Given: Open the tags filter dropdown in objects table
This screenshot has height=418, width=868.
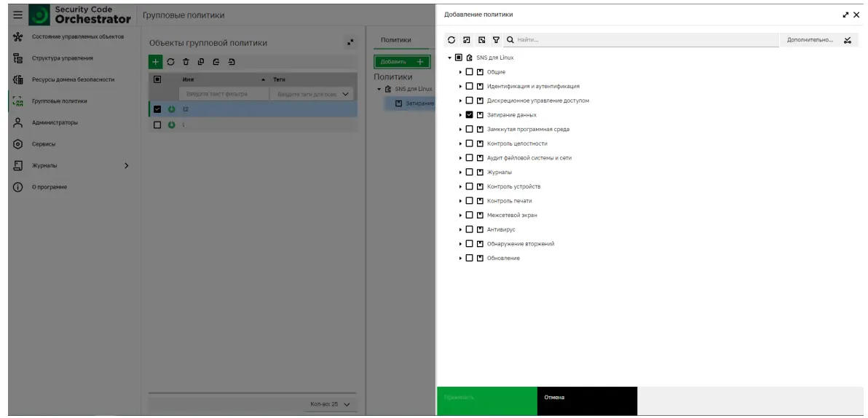Looking at the screenshot, I should pos(347,94).
